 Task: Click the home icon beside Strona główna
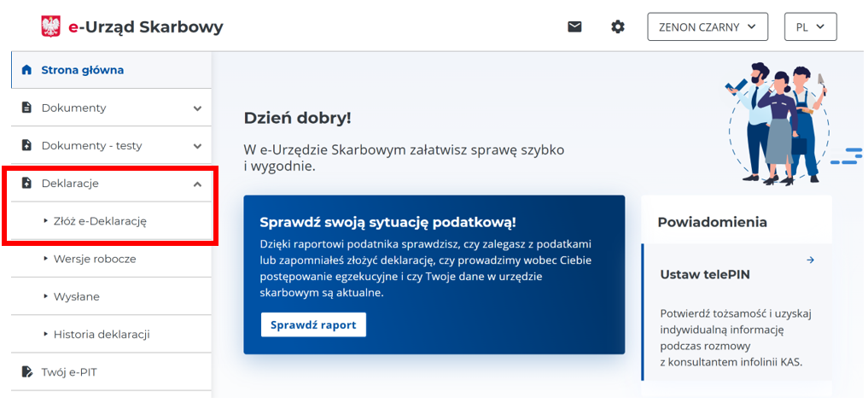click(26, 70)
